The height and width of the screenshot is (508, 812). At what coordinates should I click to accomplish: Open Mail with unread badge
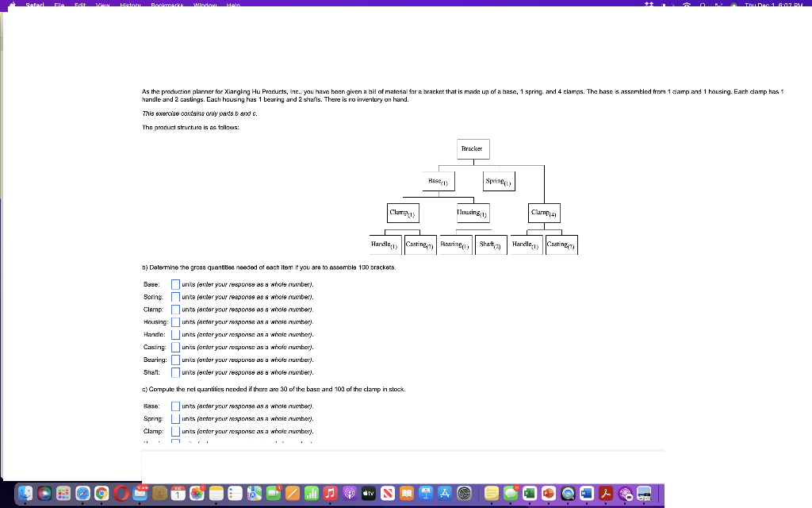(x=140, y=494)
